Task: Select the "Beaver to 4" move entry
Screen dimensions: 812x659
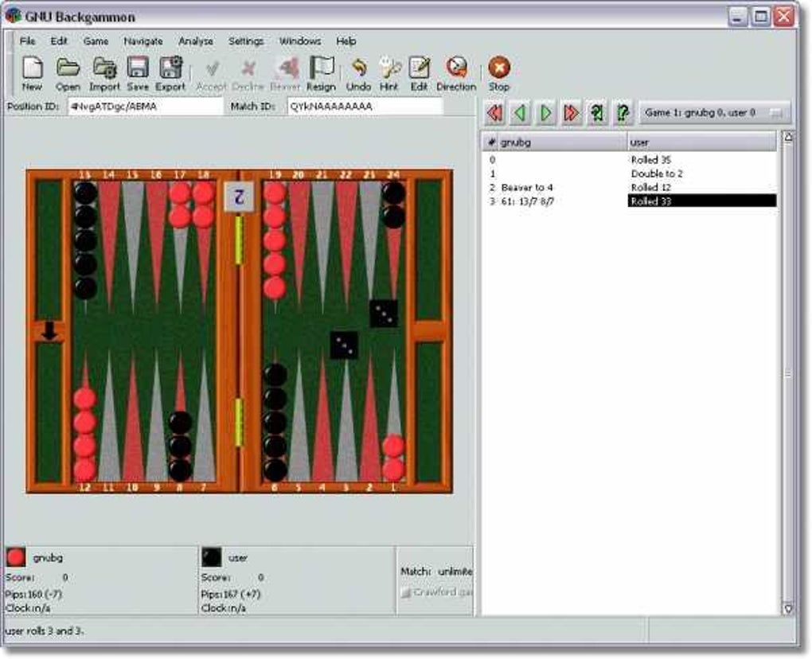Action: (527, 187)
